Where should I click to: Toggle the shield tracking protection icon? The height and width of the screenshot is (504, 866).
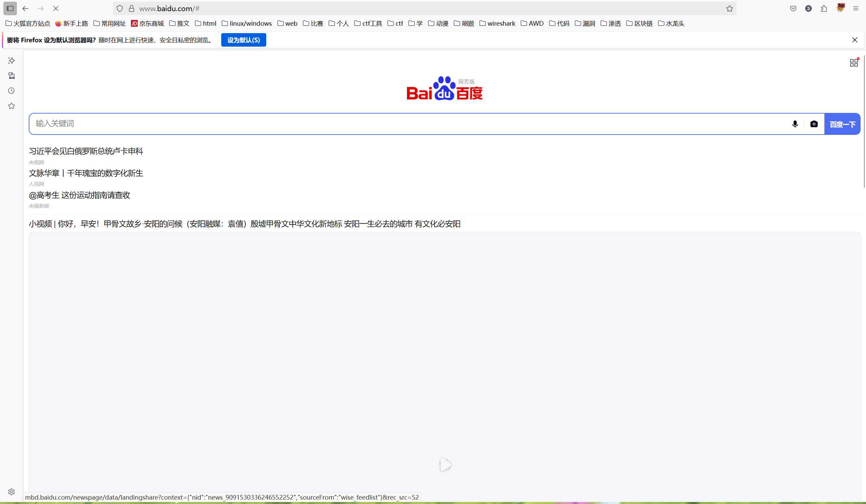click(120, 8)
